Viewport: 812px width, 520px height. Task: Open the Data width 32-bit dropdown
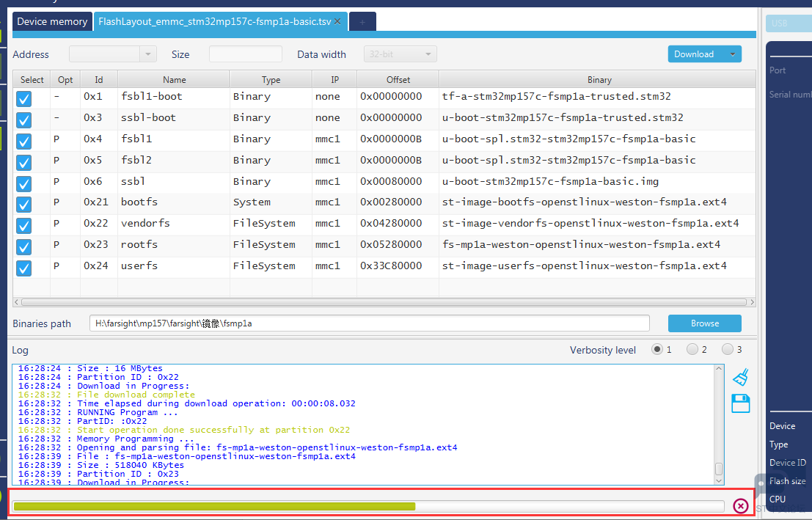(400, 54)
